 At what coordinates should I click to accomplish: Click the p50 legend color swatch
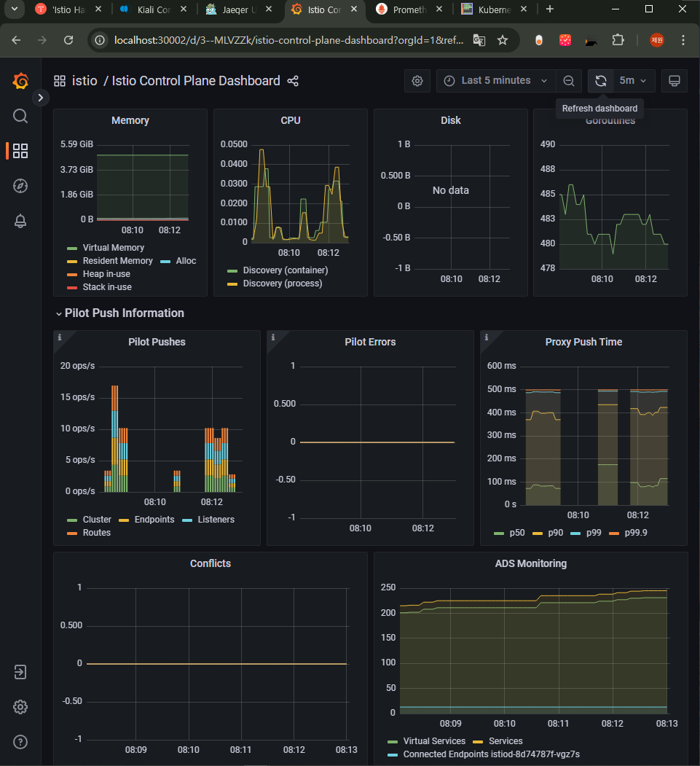(x=499, y=534)
